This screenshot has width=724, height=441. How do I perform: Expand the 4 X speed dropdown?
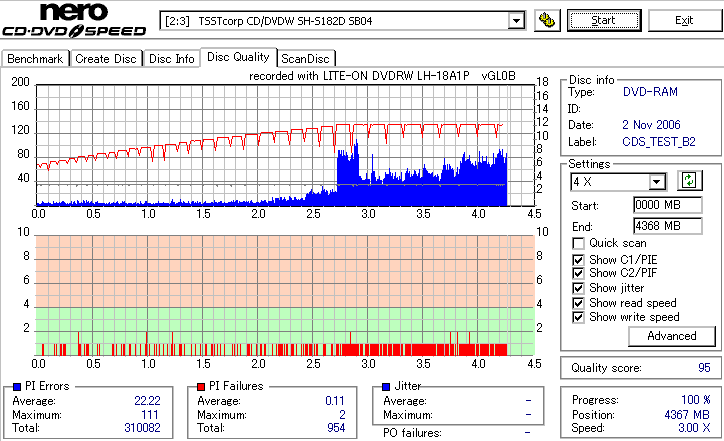(656, 182)
